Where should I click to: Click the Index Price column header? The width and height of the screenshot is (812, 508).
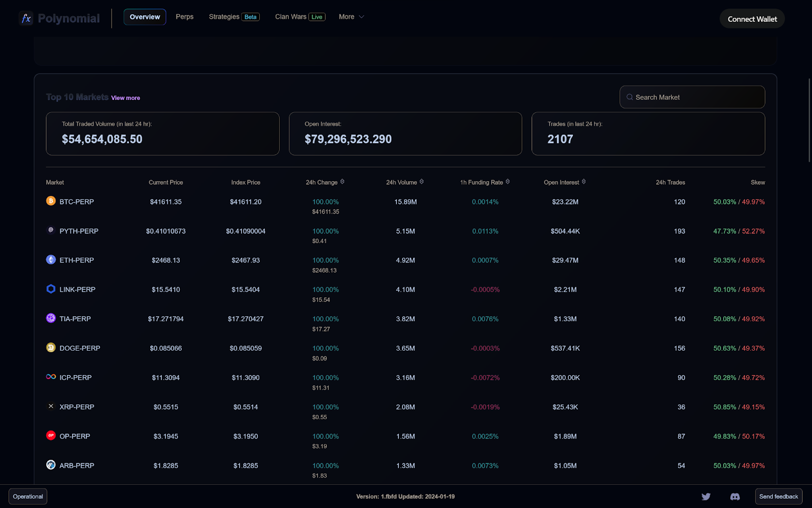click(x=246, y=183)
